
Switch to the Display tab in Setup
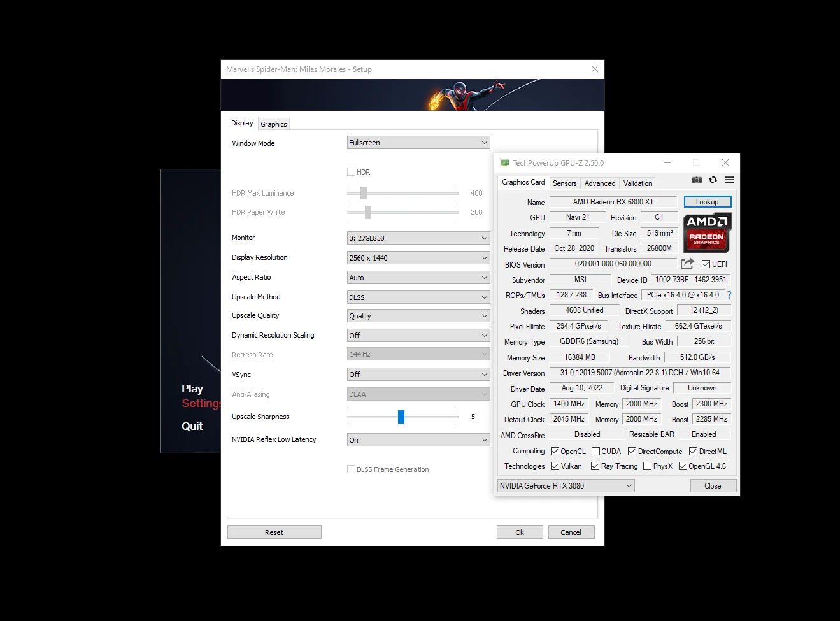242,123
